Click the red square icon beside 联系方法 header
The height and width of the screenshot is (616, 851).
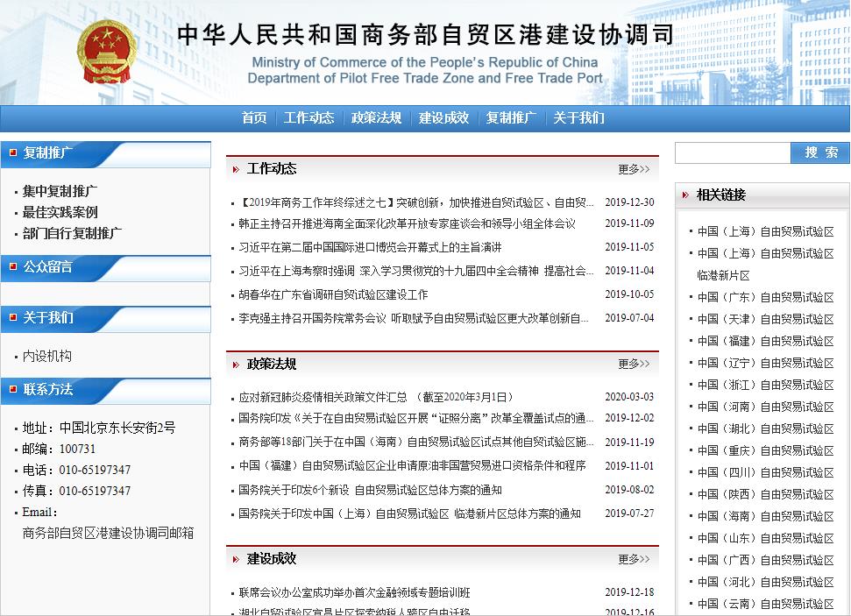[12, 389]
